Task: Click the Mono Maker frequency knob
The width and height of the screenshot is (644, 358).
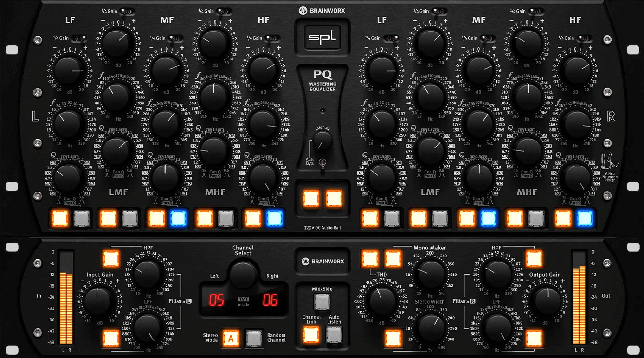Action: 431,275
